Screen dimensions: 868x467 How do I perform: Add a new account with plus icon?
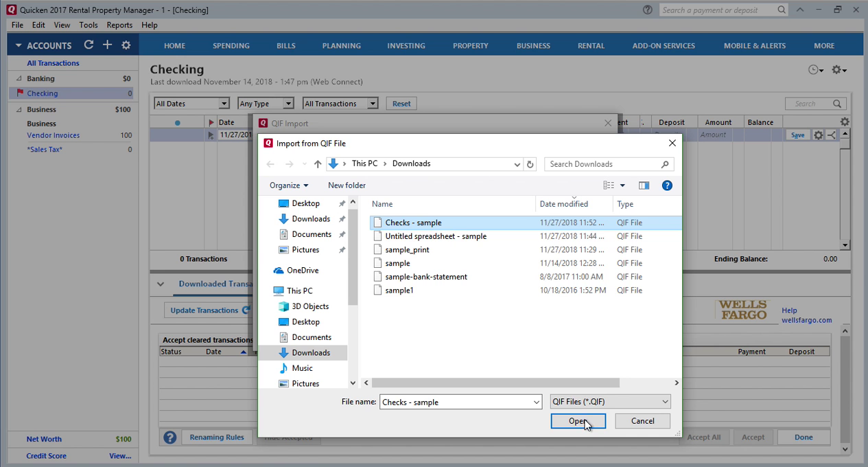107,45
